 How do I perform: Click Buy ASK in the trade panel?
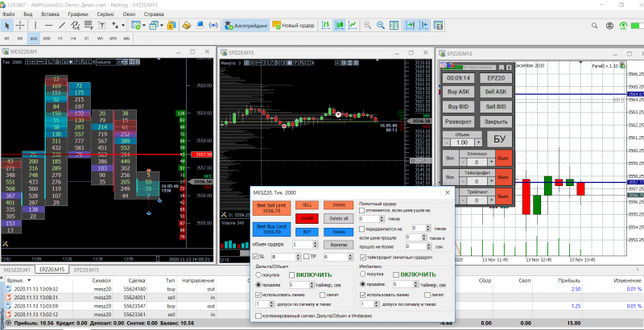click(458, 92)
